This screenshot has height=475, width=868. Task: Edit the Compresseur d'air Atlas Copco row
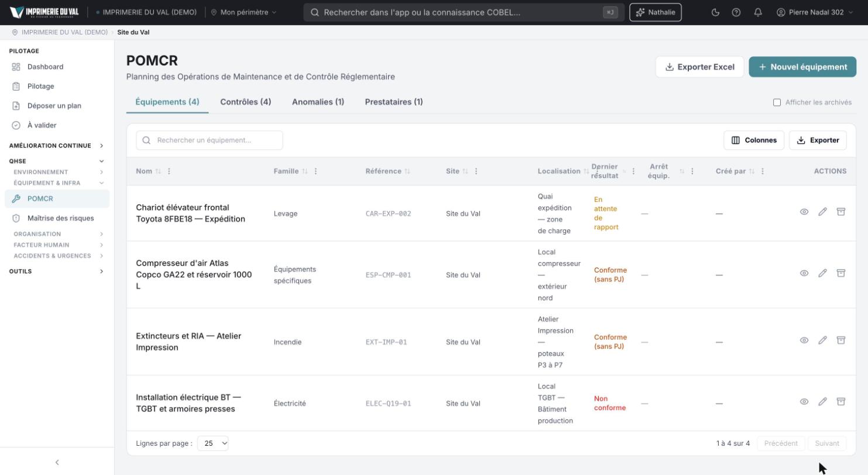[822, 273]
